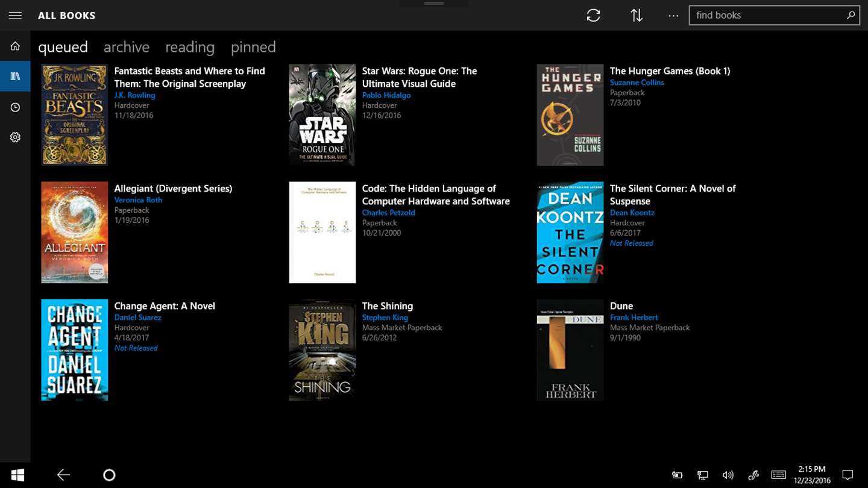Click Not Released under Change Agent
The image size is (868, 488).
point(136,348)
